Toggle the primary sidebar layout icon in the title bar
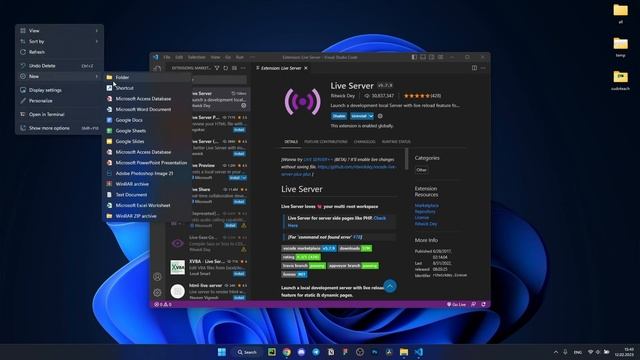This screenshot has height=360, width=640. (414, 57)
